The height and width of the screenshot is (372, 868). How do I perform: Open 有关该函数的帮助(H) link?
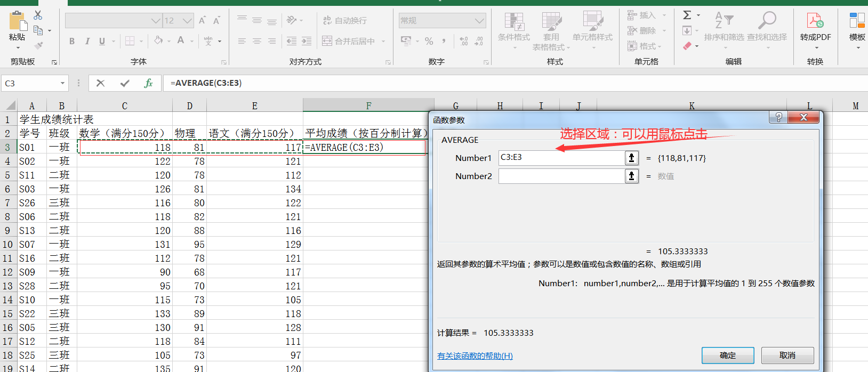click(x=475, y=355)
